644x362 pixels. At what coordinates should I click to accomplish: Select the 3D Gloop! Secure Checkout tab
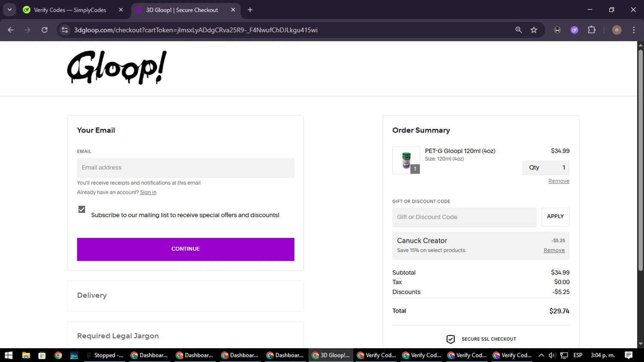click(182, 10)
